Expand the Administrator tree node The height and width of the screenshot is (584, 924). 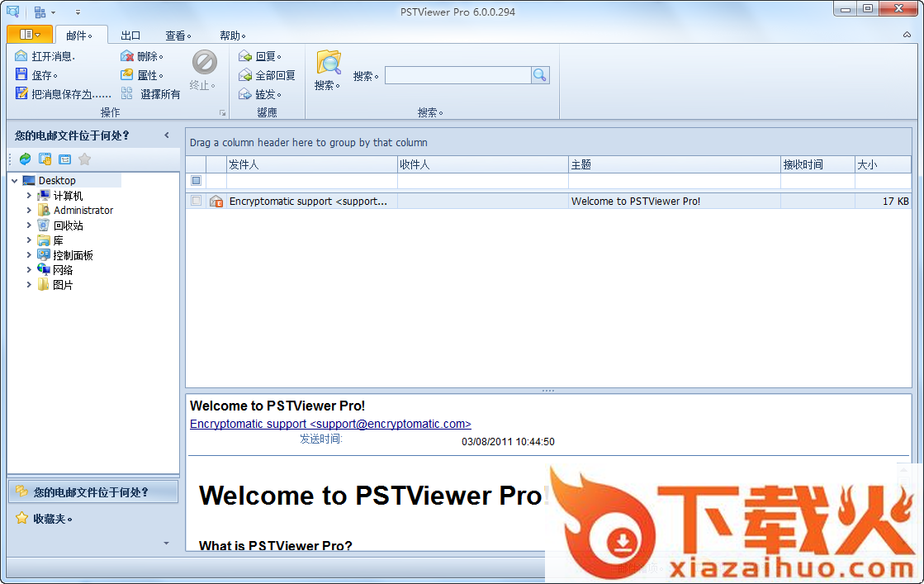(29, 210)
